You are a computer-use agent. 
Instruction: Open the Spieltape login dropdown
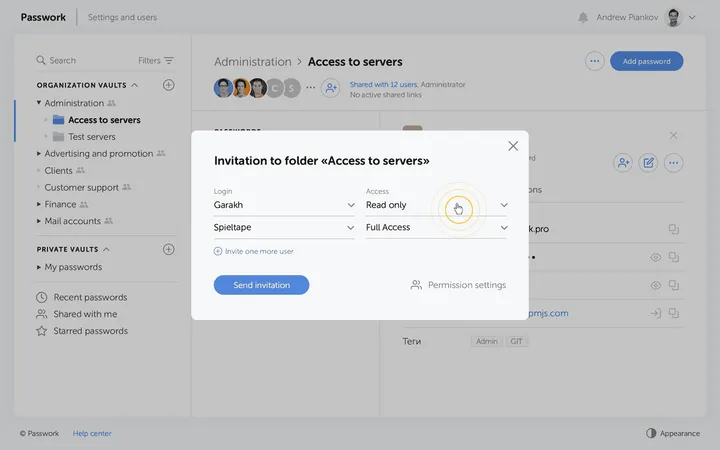pyautogui.click(x=284, y=227)
